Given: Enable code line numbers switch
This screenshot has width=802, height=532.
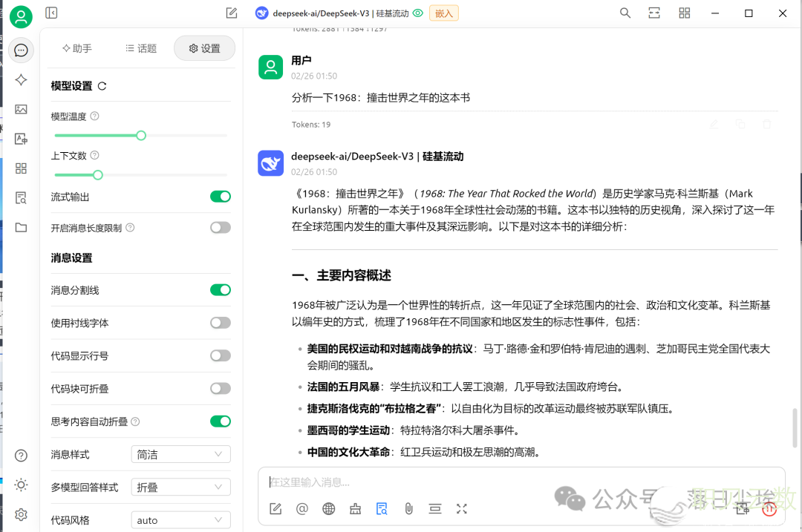Looking at the screenshot, I should click(x=221, y=355).
